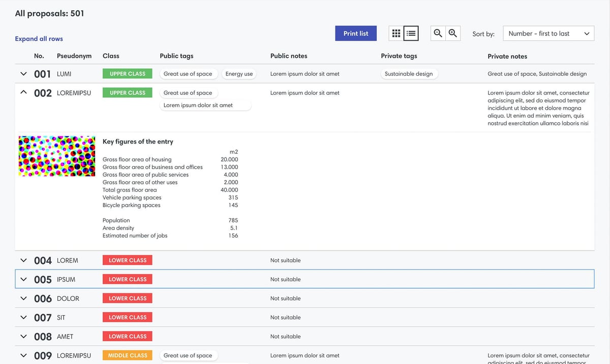Expand proposal 004 LOREM row
Image resolution: width=610 pixels, height=364 pixels.
click(23, 260)
